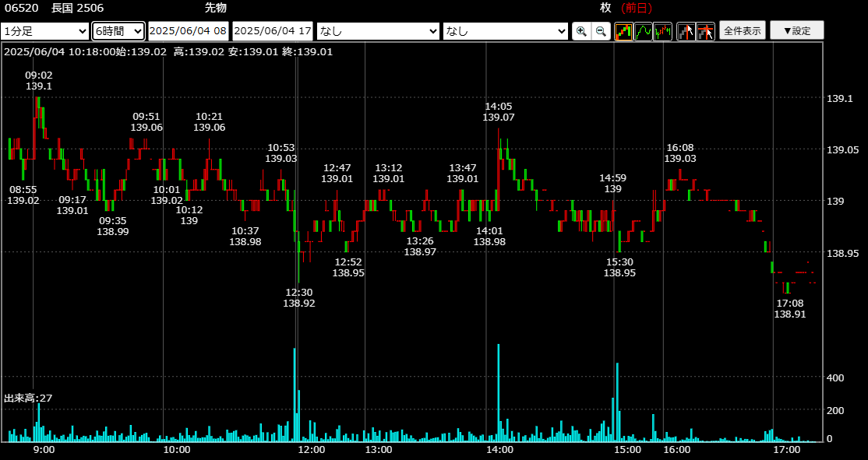Click the 先物 header text
The height and width of the screenshot is (460, 868).
(215, 8)
